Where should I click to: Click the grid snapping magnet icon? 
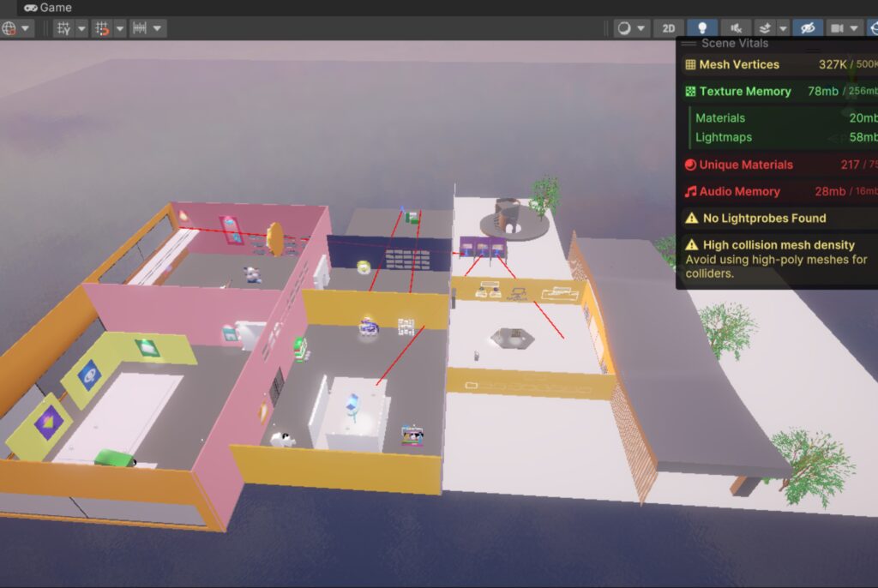[101, 28]
